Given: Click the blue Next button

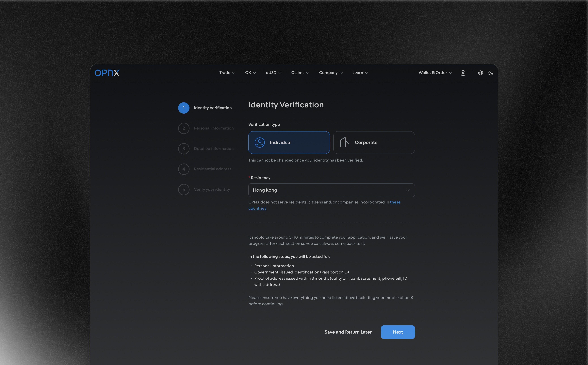Looking at the screenshot, I should coord(398,332).
